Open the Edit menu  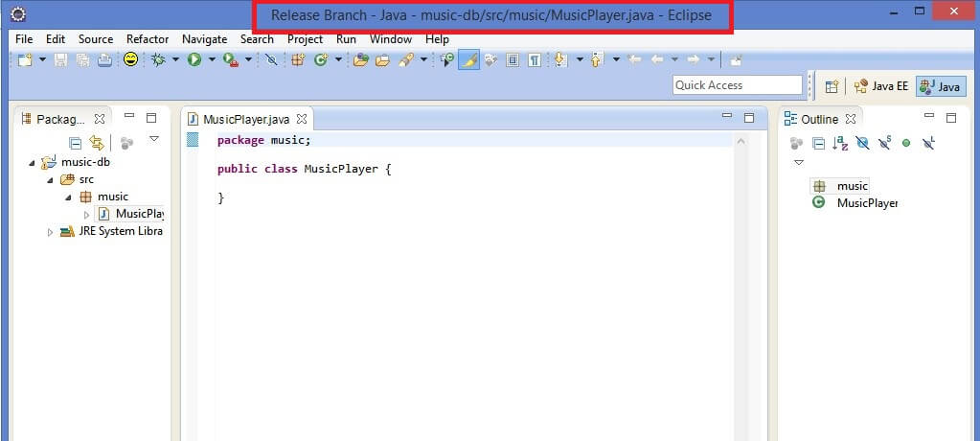(56, 38)
